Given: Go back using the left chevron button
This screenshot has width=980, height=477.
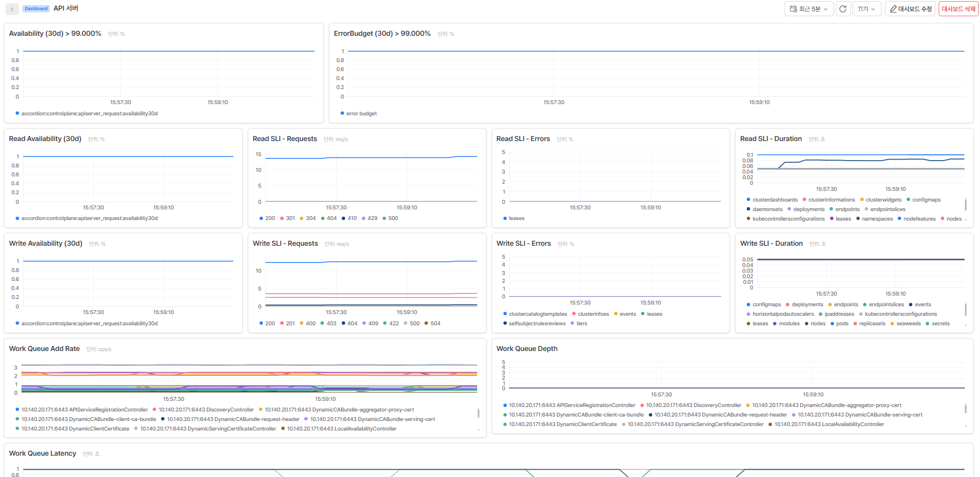Looking at the screenshot, I should [x=12, y=9].
